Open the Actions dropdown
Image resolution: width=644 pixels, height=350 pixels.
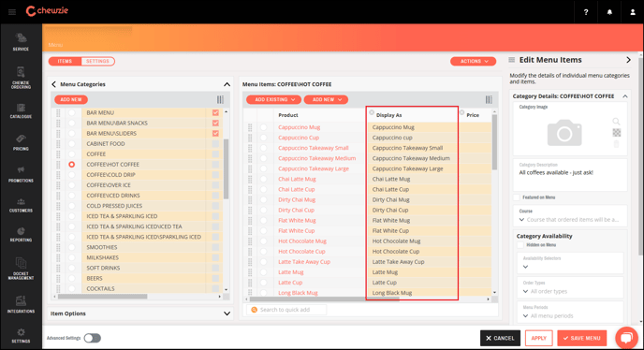click(x=473, y=61)
